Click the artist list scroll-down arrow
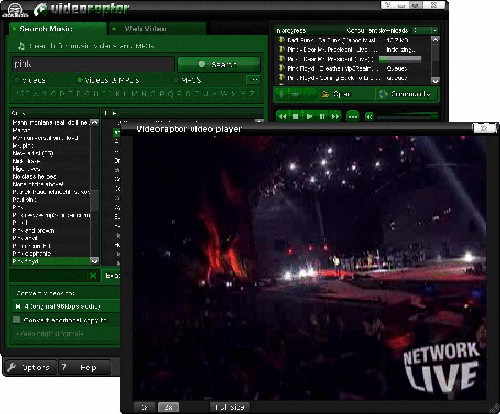This screenshot has width=500, height=414. point(95,261)
